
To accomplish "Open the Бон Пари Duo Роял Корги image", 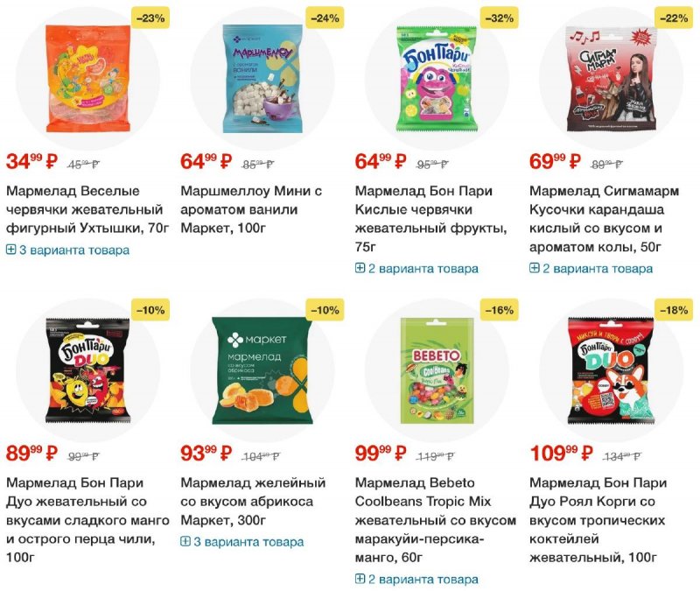I will pos(611,370).
